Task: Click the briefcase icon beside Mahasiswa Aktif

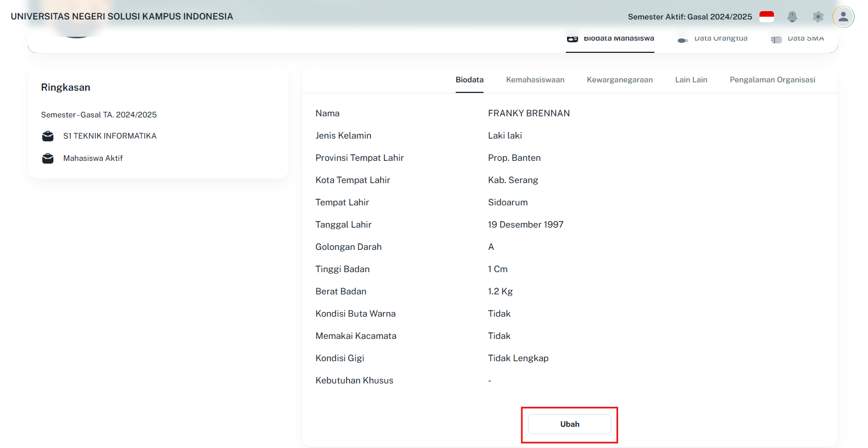Action: pos(48,158)
